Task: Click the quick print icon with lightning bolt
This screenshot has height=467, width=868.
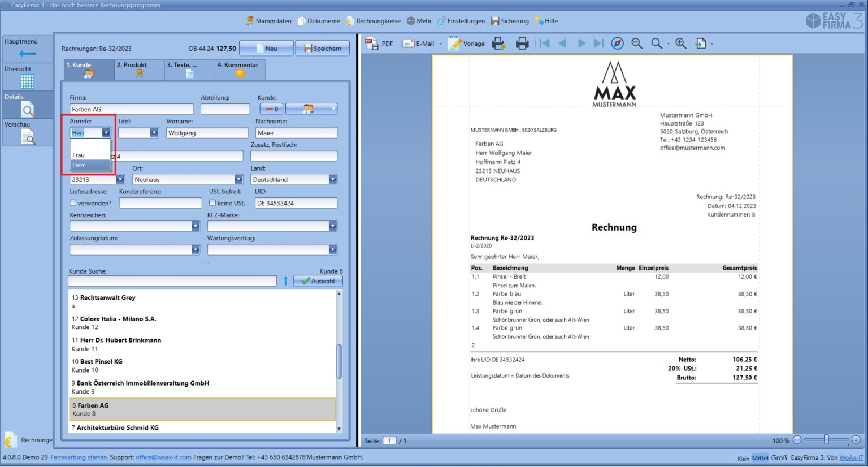Action: [x=498, y=44]
